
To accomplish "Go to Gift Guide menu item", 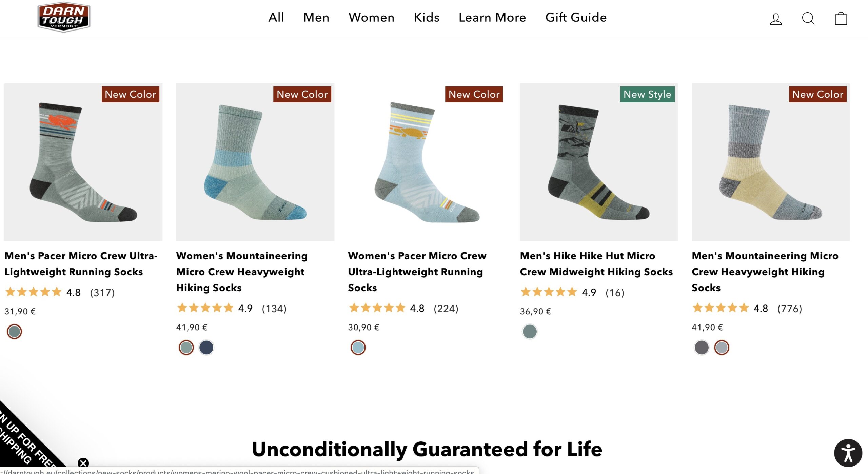I will click(x=576, y=17).
